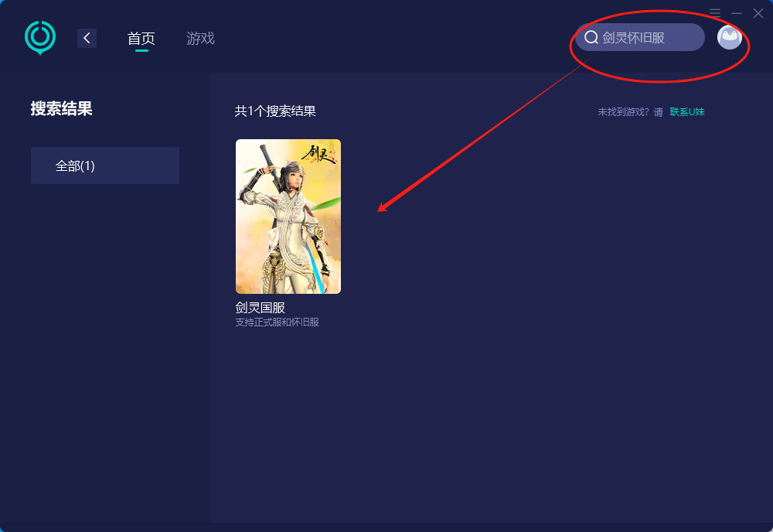Screen dimensions: 773x532
Task: Open the 剑灵 game cover thumbnail
Action: [x=288, y=217]
